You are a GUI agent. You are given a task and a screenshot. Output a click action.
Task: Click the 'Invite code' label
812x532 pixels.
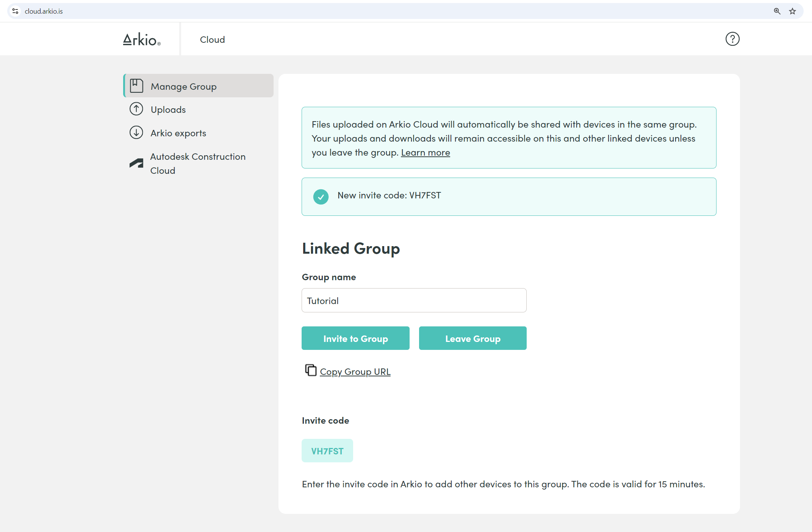[325, 420]
